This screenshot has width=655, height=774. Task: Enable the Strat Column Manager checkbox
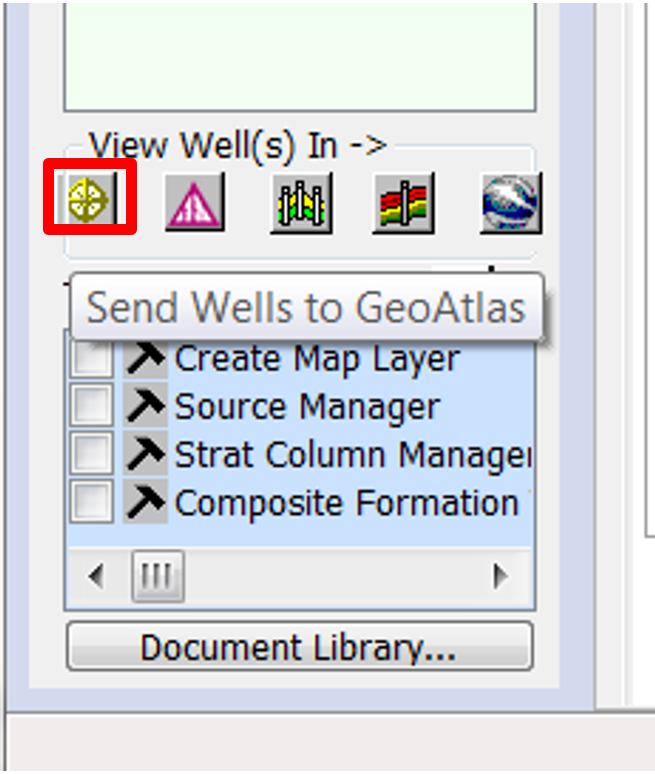[92, 453]
